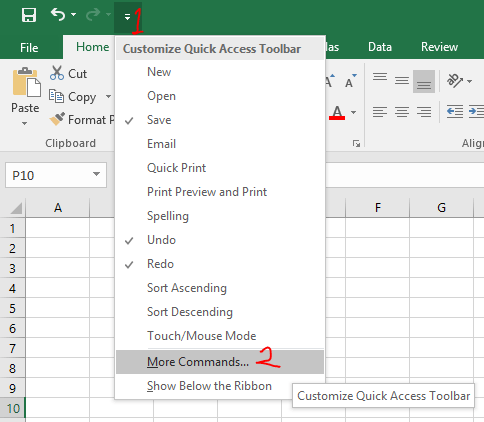This screenshot has width=484, height=422.
Task: Click the Decrease Font Size icon
Action: coord(351,81)
